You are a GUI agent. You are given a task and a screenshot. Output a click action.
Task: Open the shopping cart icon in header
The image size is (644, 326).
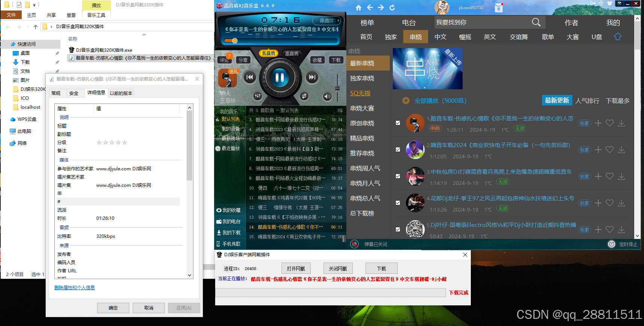499,8
